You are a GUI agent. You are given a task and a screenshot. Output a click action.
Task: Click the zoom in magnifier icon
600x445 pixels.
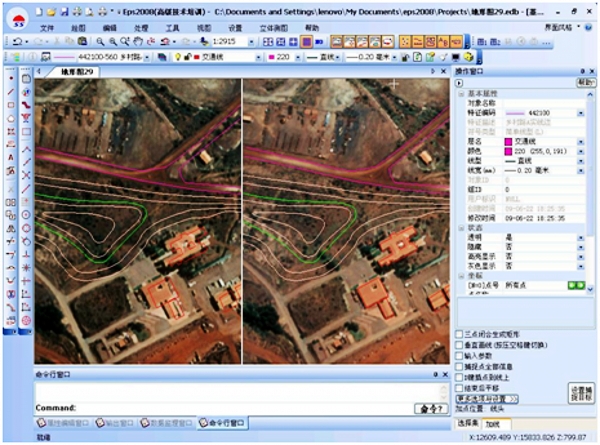(112, 41)
